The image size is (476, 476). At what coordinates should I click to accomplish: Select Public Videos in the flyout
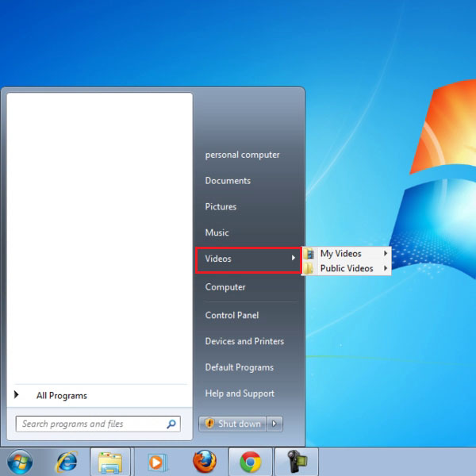[346, 268]
